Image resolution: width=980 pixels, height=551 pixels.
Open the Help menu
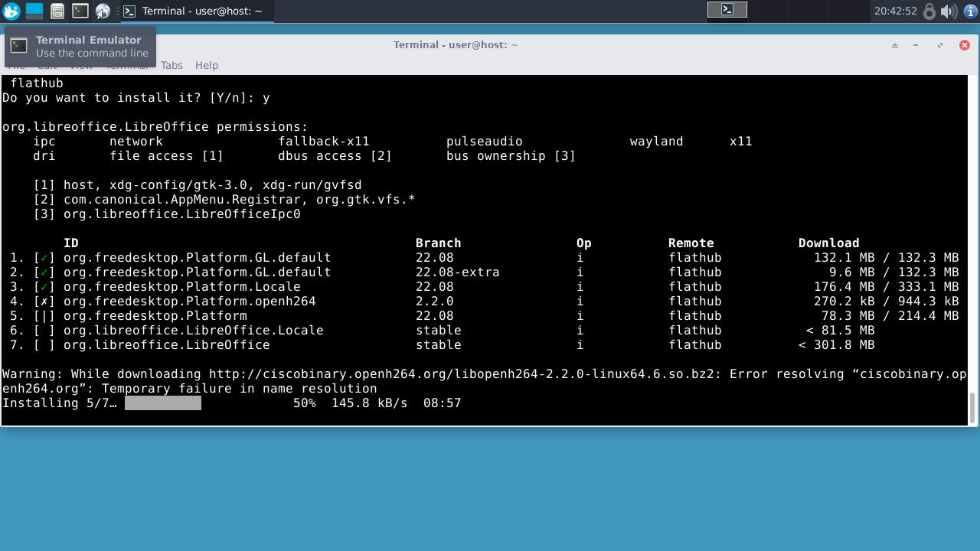point(207,65)
